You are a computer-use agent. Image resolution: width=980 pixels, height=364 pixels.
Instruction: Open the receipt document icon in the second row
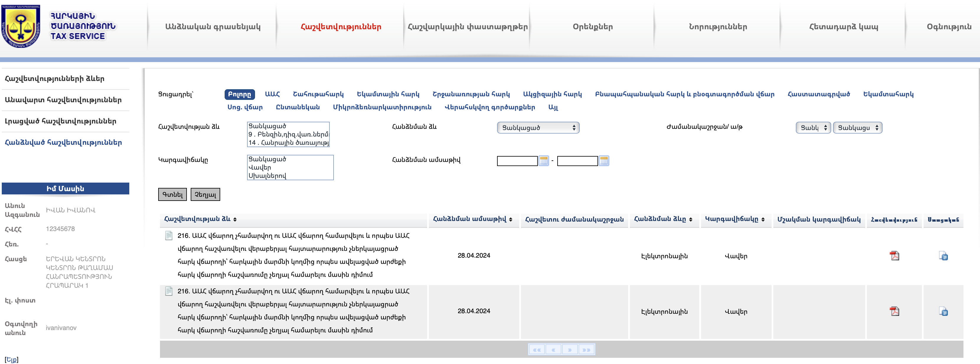coord(943,311)
